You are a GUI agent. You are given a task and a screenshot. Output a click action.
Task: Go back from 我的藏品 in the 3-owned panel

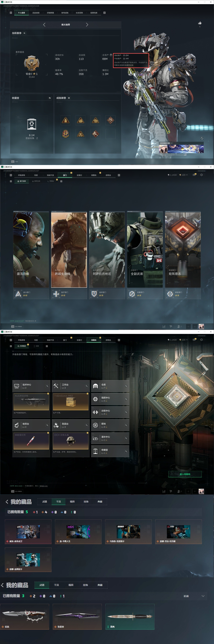pyautogui.click(x=2, y=585)
